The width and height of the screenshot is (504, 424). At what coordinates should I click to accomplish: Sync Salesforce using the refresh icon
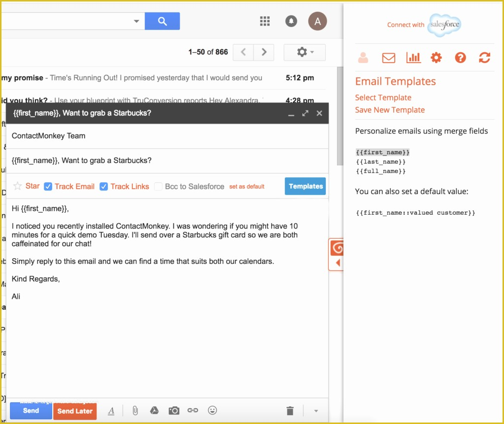[484, 58]
